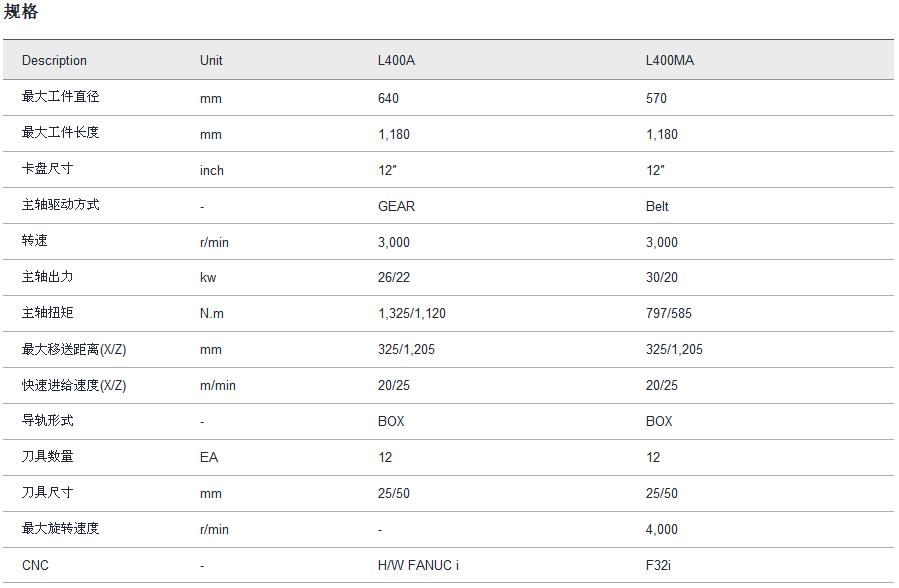
Task: Click the 4,000 max rotation speed value
Action: click(661, 529)
